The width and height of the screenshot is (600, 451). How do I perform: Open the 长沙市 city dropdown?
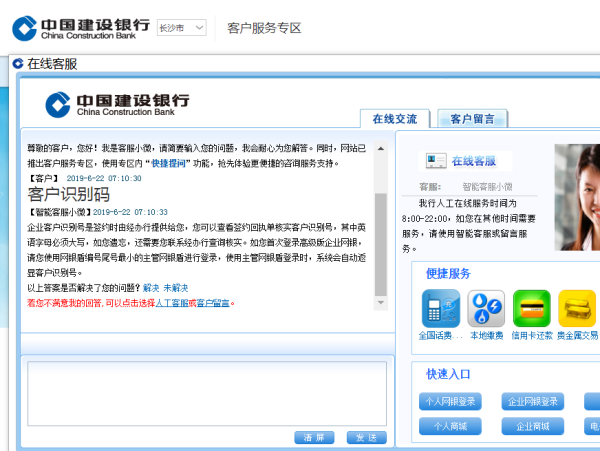[x=181, y=28]
